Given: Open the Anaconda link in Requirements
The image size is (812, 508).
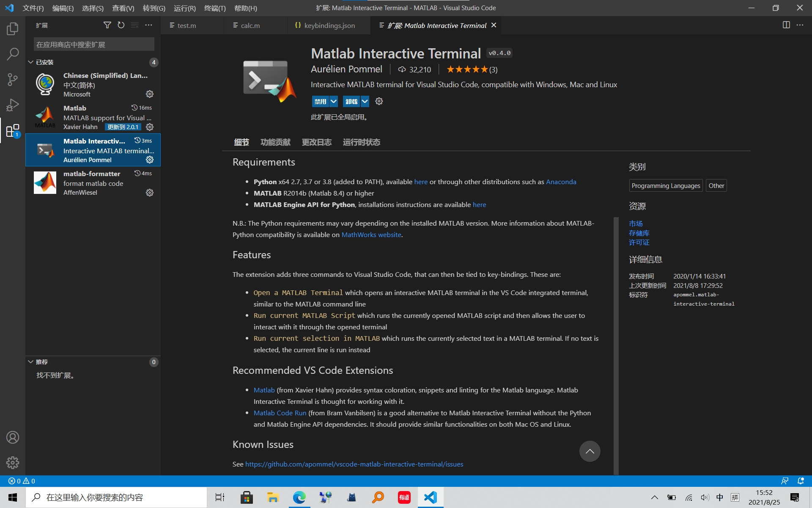Looking at the screenshot, I should pyautogui.click(x=561, y=182).
